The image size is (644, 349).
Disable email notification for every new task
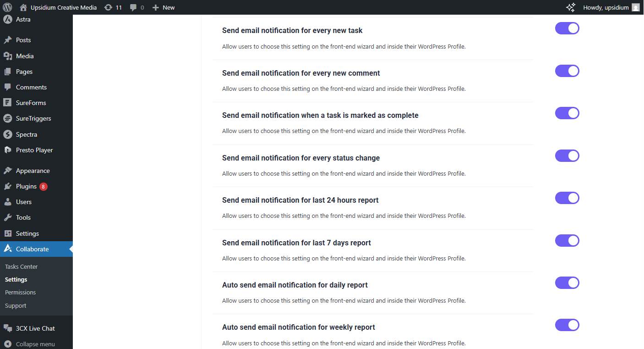(567, 28)
